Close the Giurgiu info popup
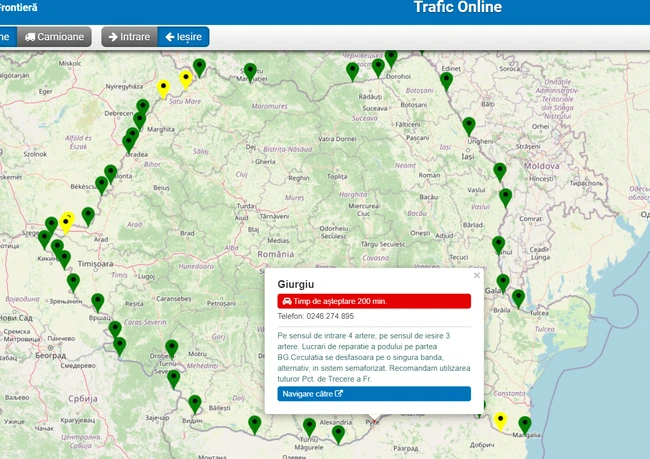650x459 pixels. pos(476,275)
